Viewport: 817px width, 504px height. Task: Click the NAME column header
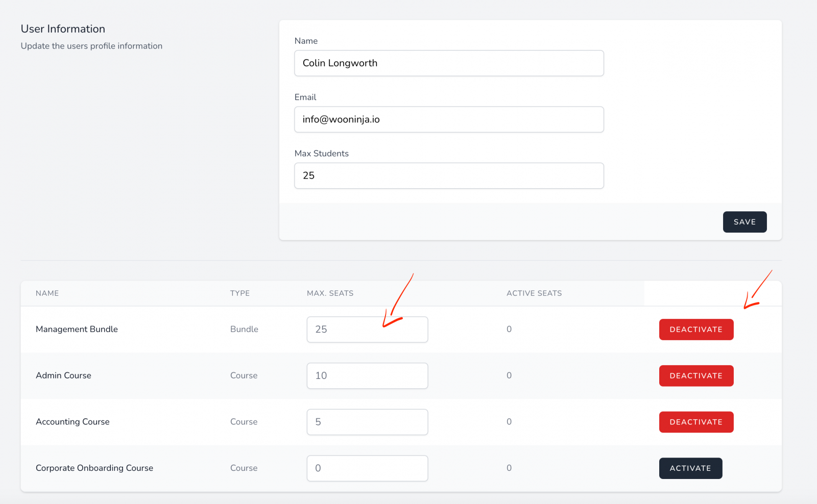(47, 293)
